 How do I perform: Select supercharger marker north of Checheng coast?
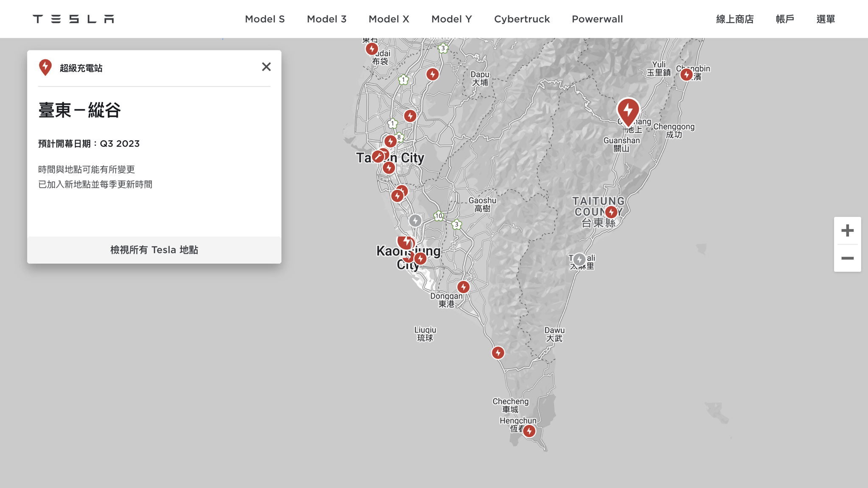click(x=498, y=353)
